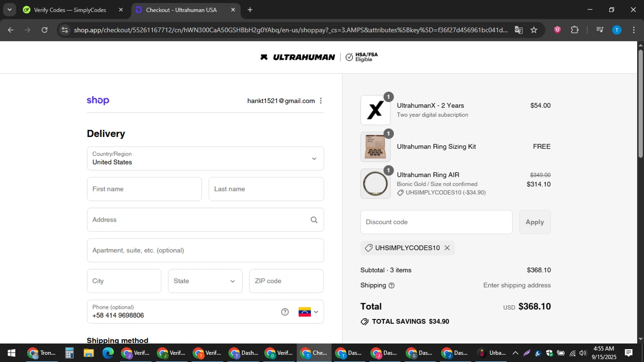Click the Shop logo

pos(98,100)
